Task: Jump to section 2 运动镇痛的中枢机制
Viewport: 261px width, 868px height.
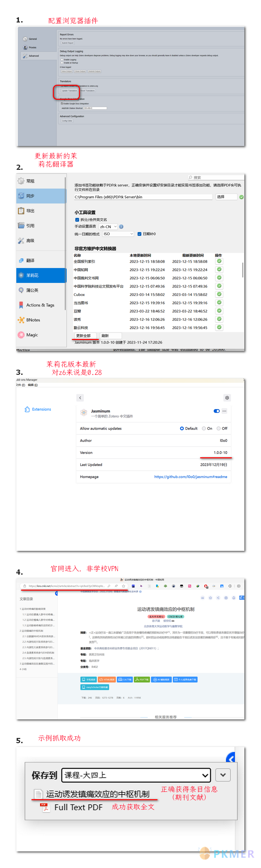Action: (31, 631)
